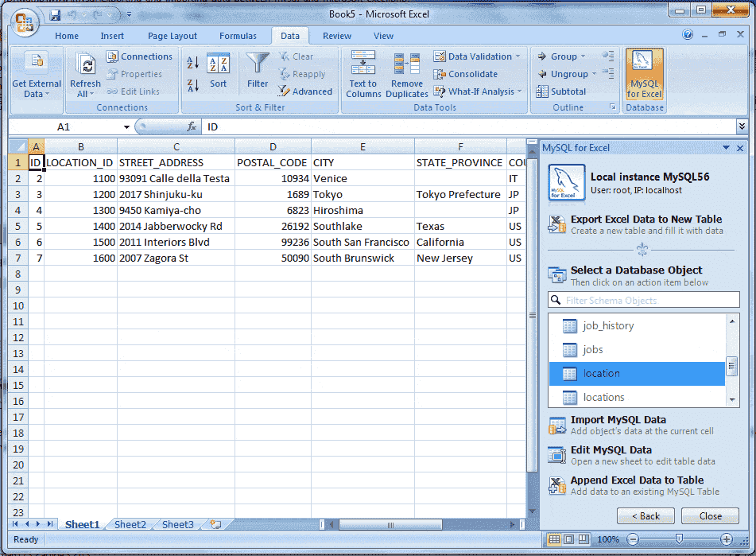756x556 pixels.
Task: Close the MySQL for Excel panel
Action: pos(739,148)
